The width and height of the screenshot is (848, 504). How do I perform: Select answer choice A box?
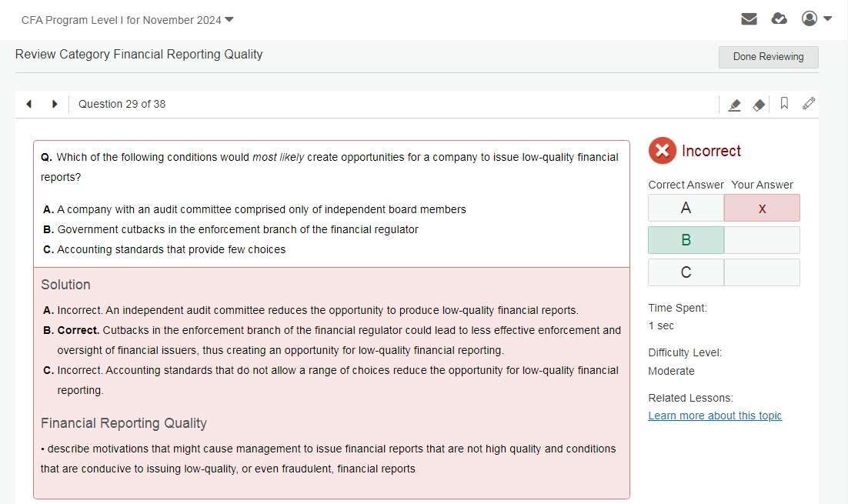coord(686,208)
